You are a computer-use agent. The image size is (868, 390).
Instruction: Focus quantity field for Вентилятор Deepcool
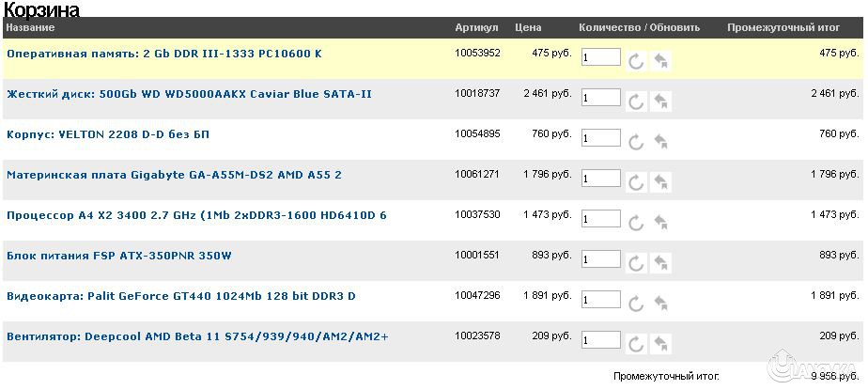pos(601,340)
